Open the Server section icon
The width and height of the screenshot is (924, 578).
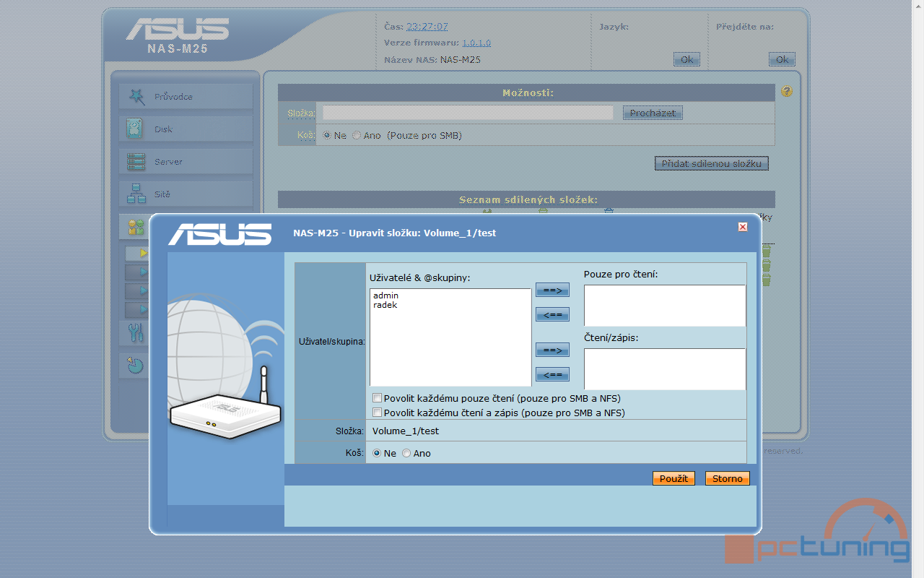[x=136, y=161]
